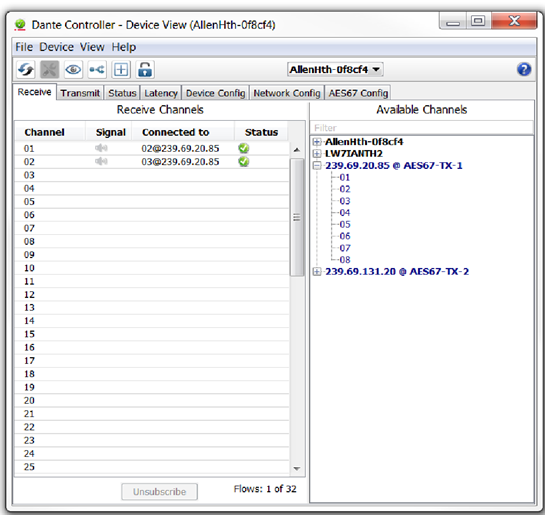Select receive channel 02 row number
The image size is (545, 515).
(29, 162)
